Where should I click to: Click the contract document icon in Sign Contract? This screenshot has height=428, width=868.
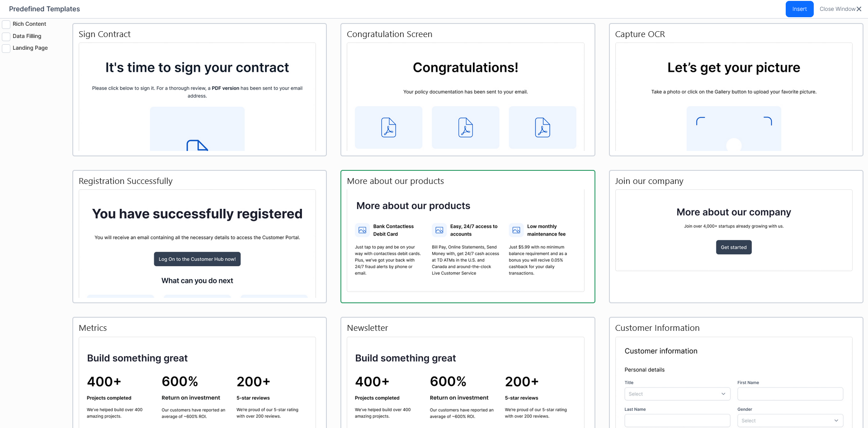click(197, 145)
